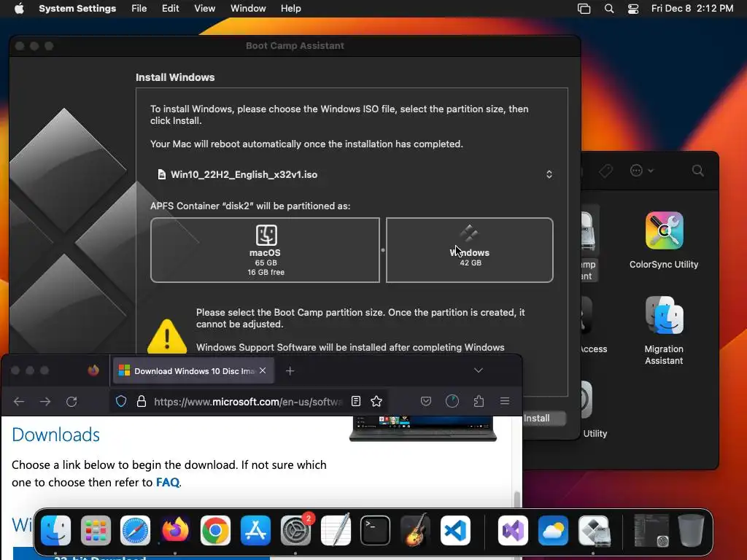Go forward in Firefox
The width and height of the screenshot is (747, 560).
click(45, 402)
